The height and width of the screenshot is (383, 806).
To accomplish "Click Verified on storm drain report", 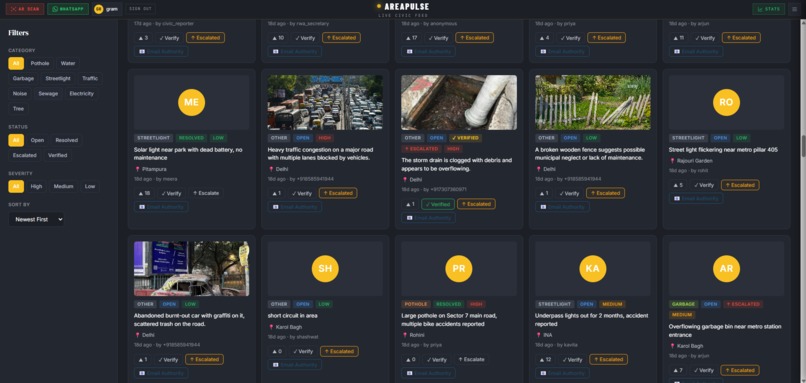I will (x=438, y=204).
